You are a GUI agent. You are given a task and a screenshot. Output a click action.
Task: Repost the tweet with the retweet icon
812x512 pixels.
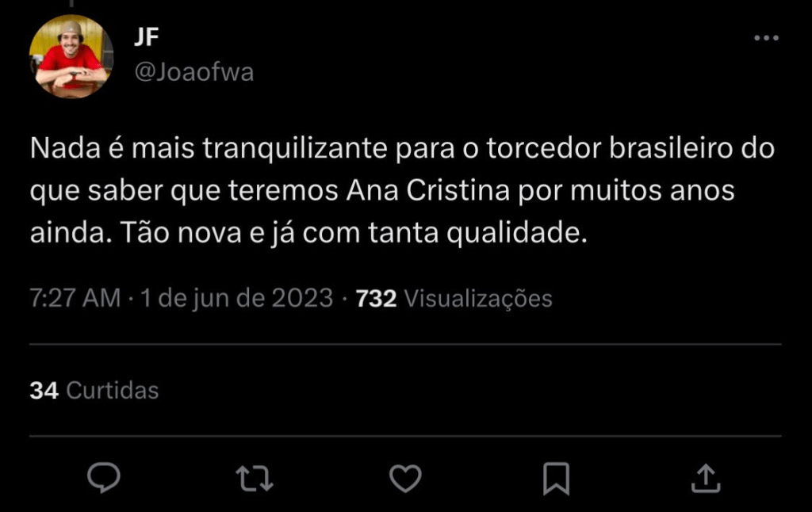[255, 478]
